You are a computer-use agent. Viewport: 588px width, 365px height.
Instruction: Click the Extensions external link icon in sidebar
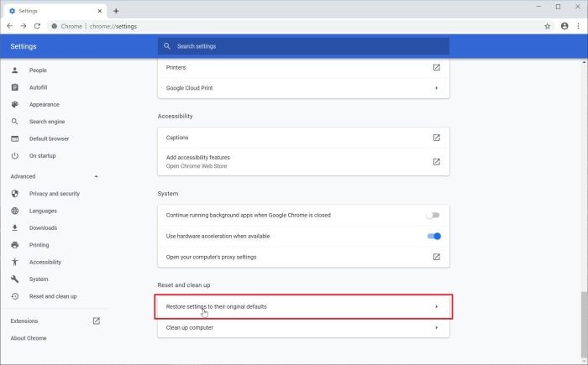tap(97, 321)
